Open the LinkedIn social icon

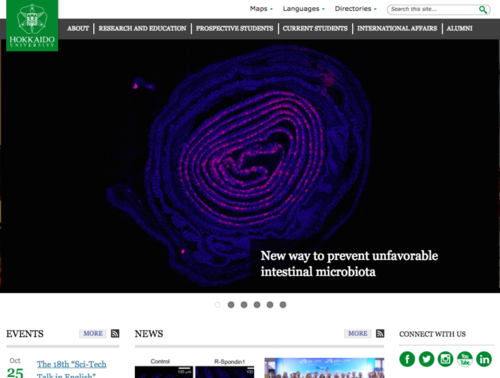(x=484, y=359)
